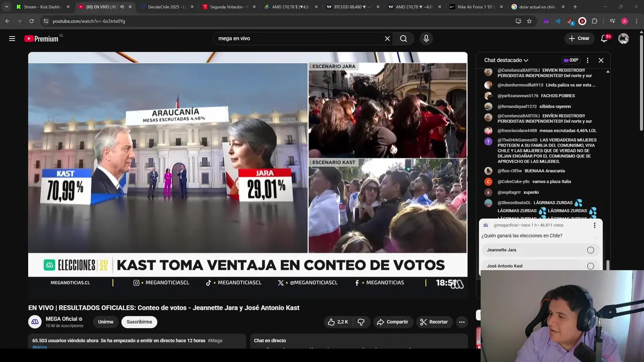
Task: Share the video via Compartir
Action: click(x=392, y=322)
